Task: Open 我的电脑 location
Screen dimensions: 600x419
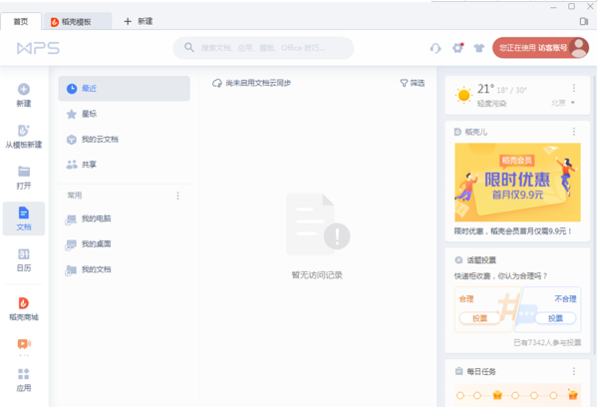Action: point(124,219)
